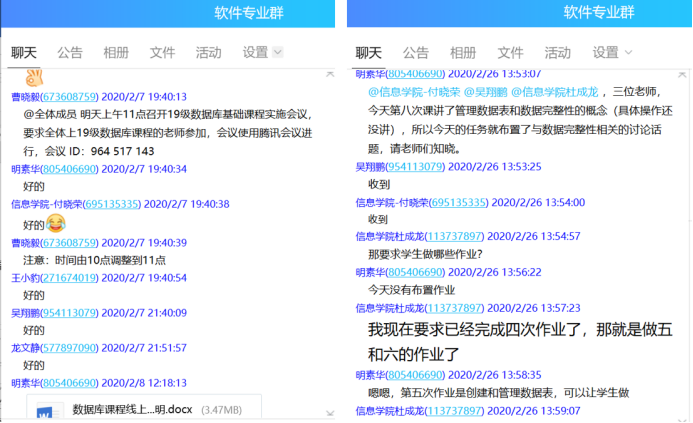
Task: Open 文件 tab in left window
Action: click(162, 53)
